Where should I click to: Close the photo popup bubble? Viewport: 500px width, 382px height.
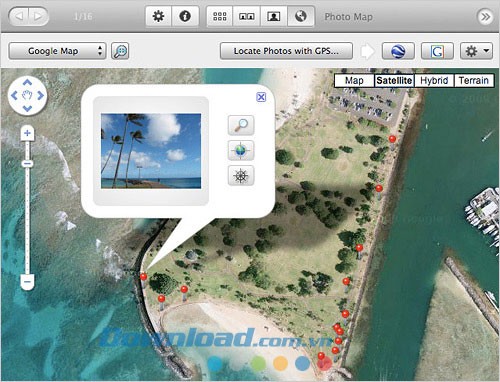261,97
